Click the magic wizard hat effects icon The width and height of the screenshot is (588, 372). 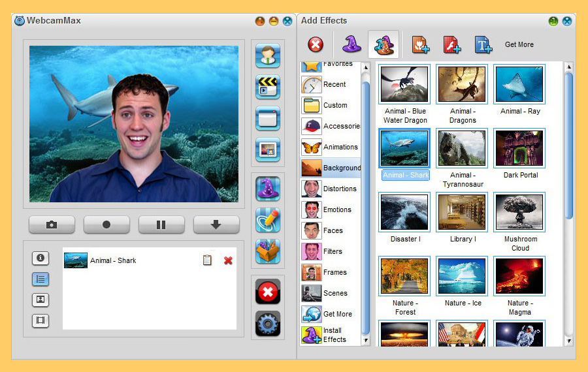[268, 189]
